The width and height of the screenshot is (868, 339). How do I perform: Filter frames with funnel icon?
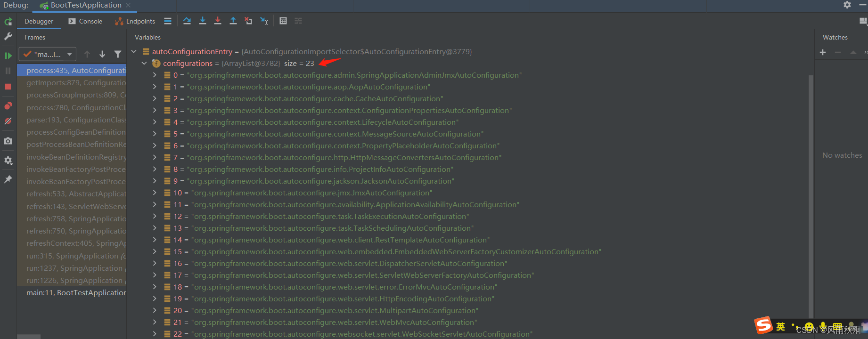pyautogui.click(x=118, y=55)
